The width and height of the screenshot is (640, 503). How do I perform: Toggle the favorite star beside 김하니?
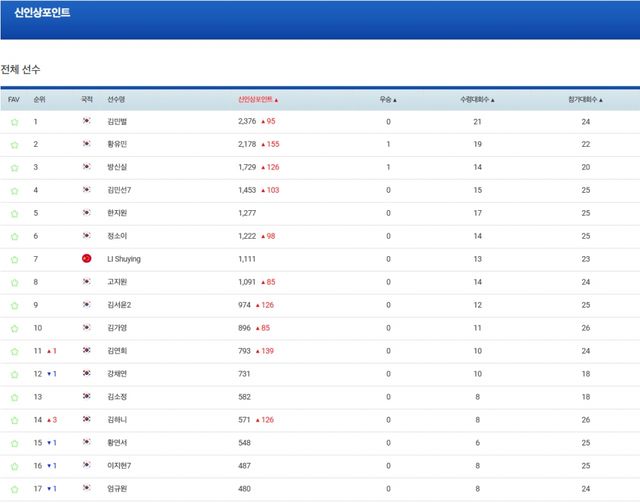pos(14,420)
